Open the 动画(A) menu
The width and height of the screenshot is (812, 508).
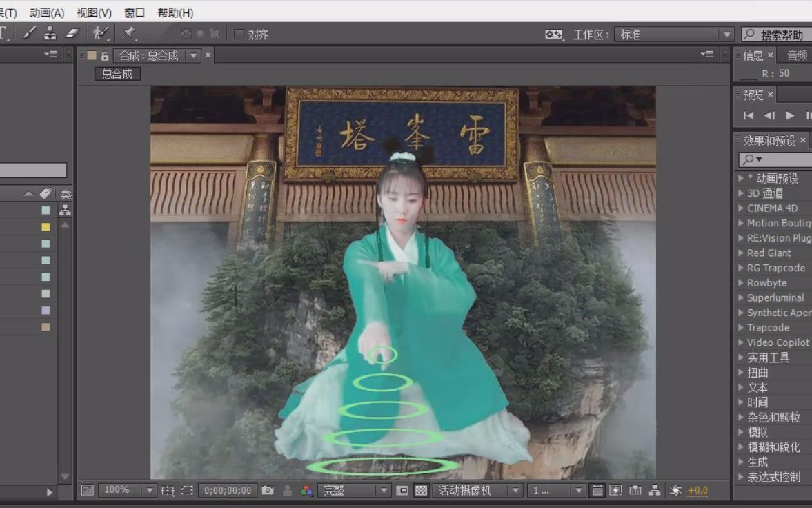tap(47, 12)
